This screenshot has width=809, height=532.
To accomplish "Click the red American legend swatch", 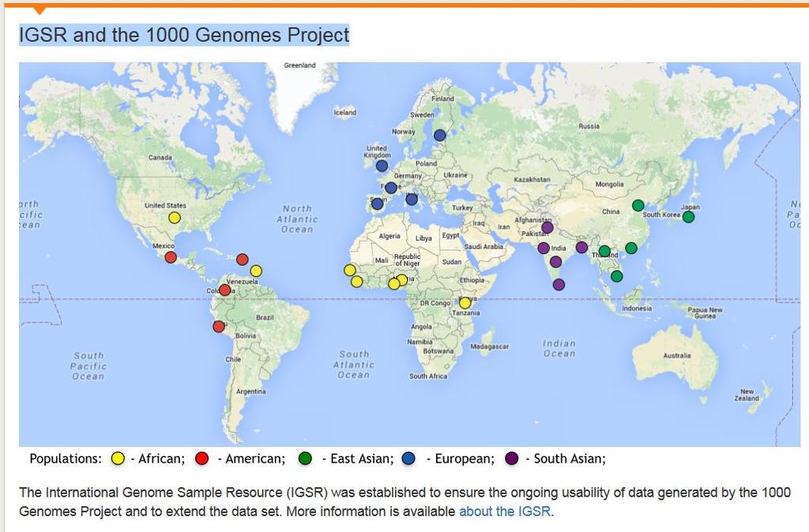I will 201,459.
